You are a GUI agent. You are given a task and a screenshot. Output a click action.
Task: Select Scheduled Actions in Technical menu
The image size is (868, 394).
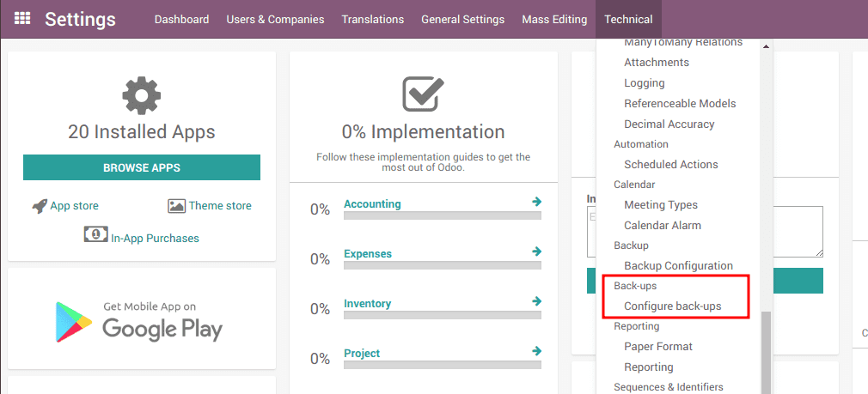[x=670, y=164]
